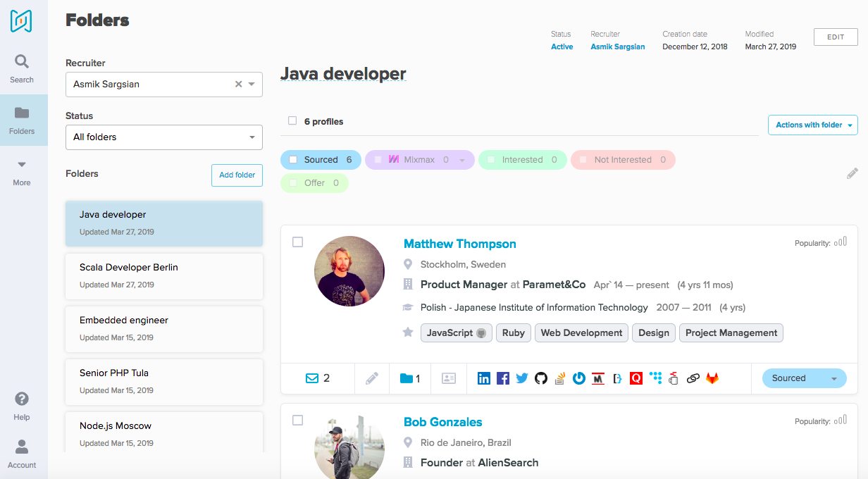Click the envelope messages icon
This screenshot has width=868, height=479.
(x=312, y=378)
